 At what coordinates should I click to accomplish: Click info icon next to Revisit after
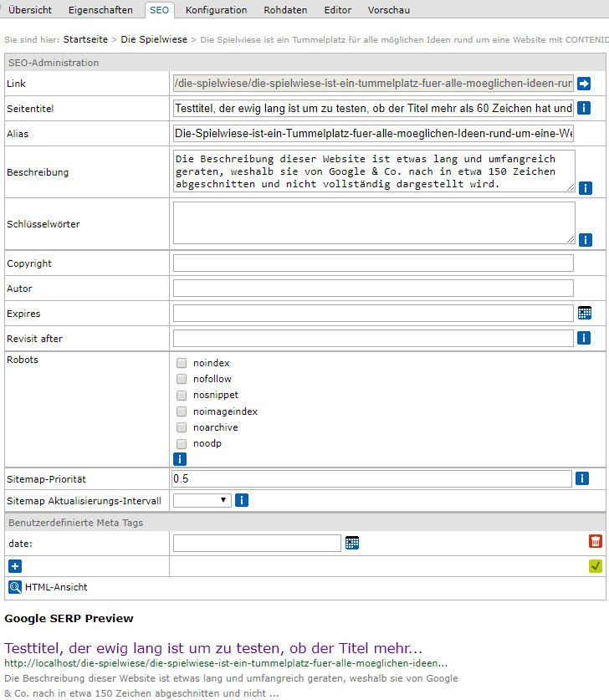point(584,338)
